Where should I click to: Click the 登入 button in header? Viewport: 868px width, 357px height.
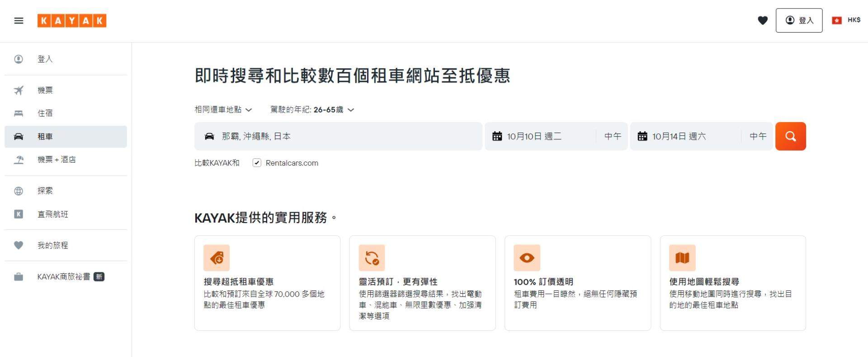coord(799,20)
